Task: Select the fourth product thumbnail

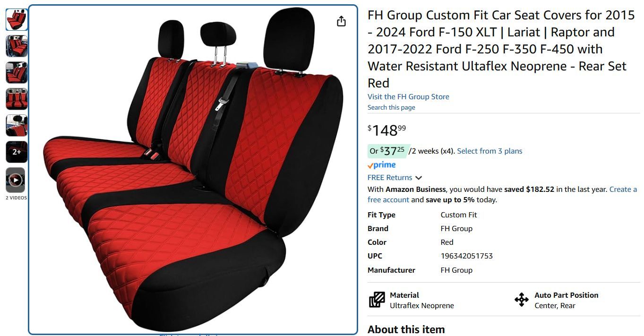Action: coord(17,99)
